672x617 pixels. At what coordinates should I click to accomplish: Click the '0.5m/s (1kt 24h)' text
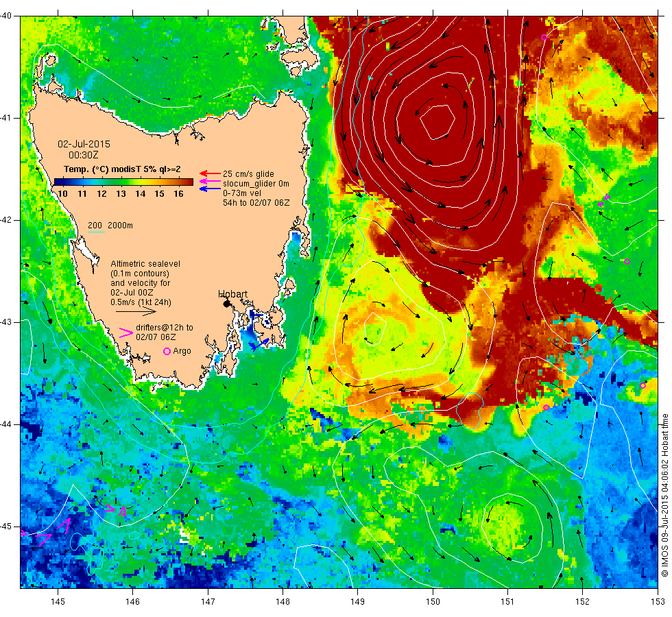click(x=141, y=302)
